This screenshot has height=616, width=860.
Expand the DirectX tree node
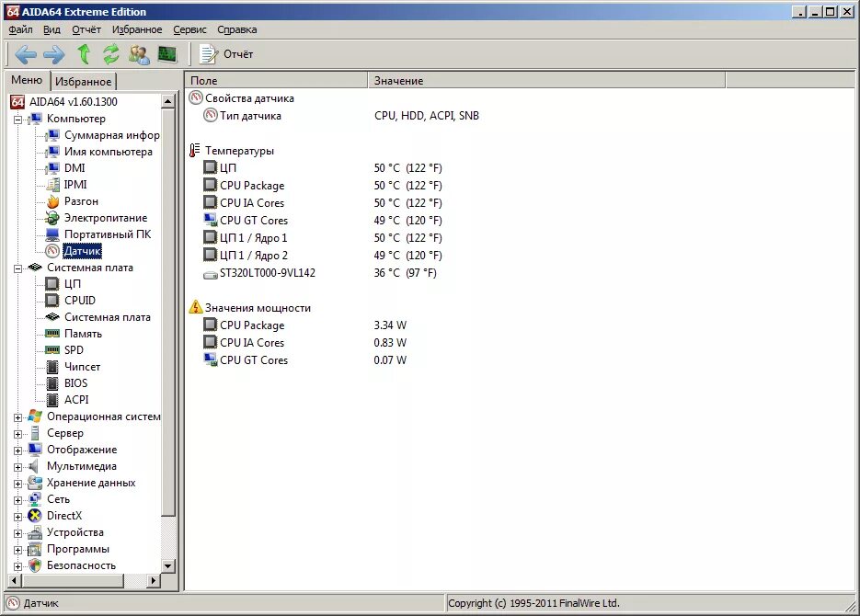point(18,517)
